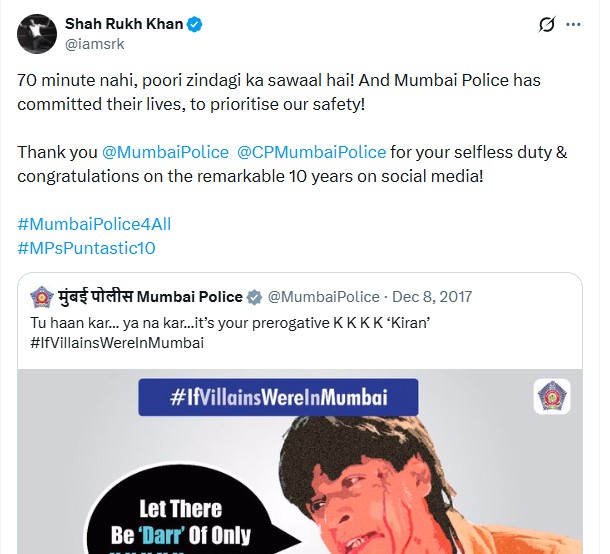Open the @iamsrk handle link

point(97,44)
